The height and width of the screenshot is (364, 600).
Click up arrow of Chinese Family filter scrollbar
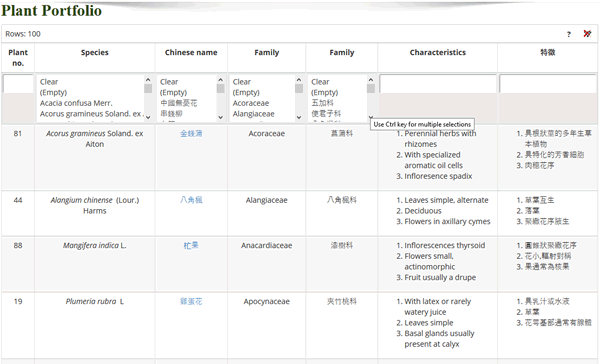(x=370, y=79)
